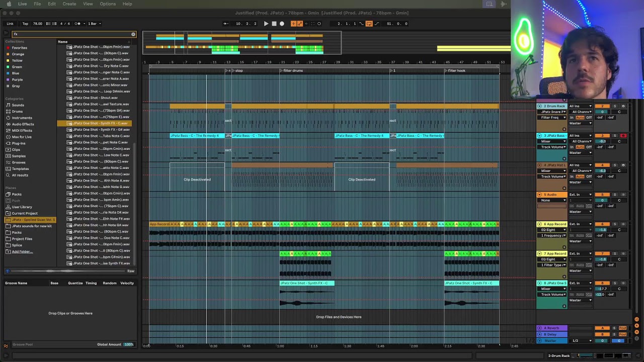This screenshot has height=362, width=644.
Task: Click the Stop transport button
Action: 274,24
